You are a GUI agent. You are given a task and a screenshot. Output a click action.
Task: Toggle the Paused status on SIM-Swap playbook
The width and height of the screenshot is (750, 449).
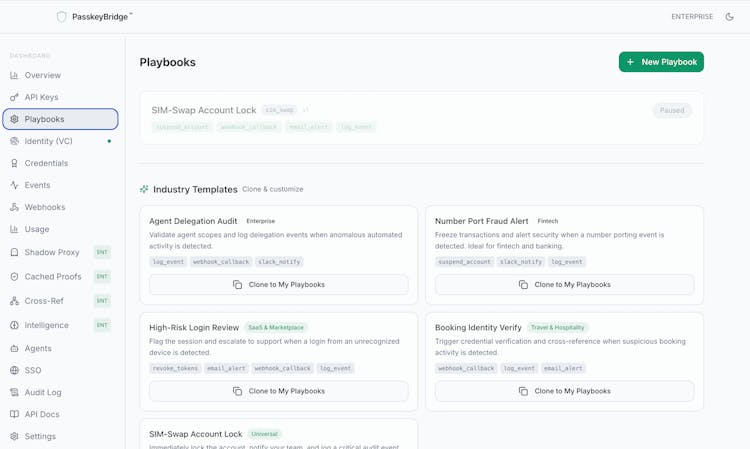pyautogui.click(x=672, y=110)
